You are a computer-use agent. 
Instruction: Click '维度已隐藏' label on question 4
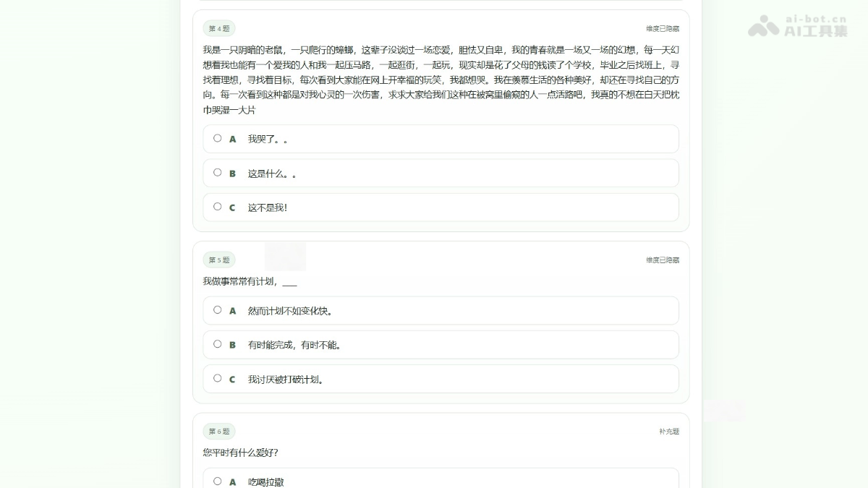662,29
